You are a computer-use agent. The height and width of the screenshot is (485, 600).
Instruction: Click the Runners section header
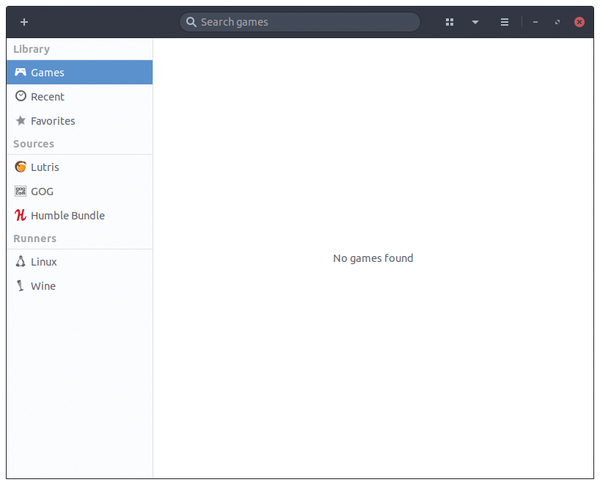pyautogui.click(x=35, y=238)
